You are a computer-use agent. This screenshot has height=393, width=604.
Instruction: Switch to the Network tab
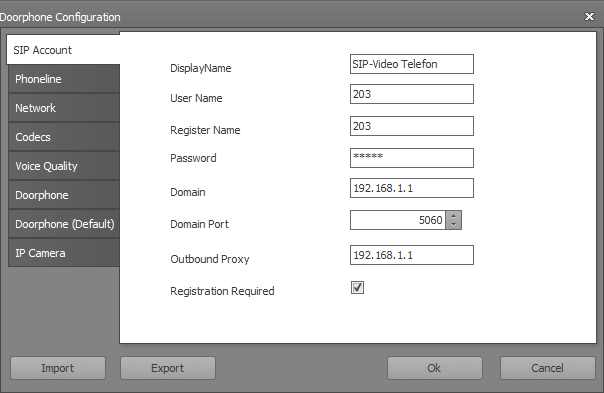coord(64,108)
